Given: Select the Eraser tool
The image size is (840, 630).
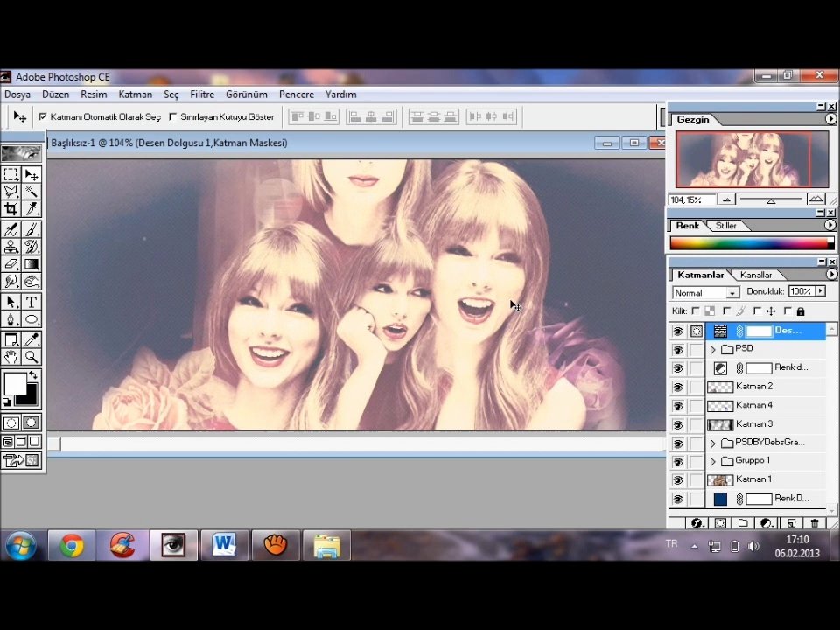Looking at the screenshot, I should pyautogui.click(x=10, y=263).
